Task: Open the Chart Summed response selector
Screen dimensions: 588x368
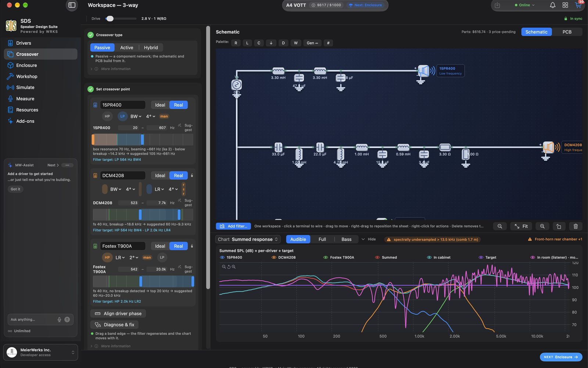Action: tap(248, 239)
